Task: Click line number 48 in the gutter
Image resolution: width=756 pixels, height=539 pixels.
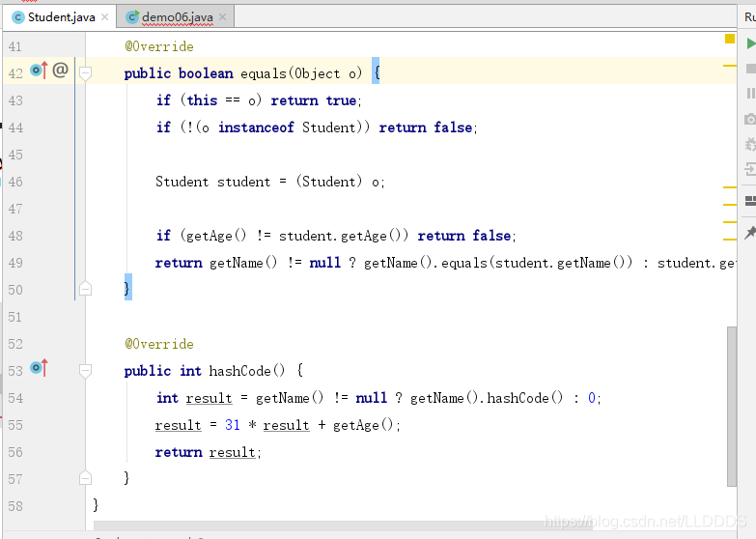Action: (15, 236)
